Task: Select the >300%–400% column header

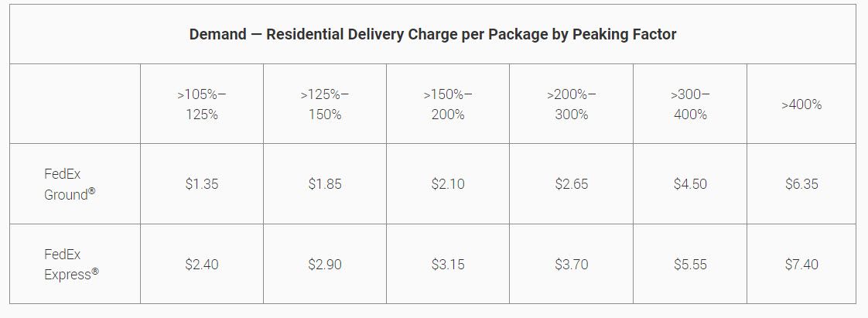Action: coord(690,104)
